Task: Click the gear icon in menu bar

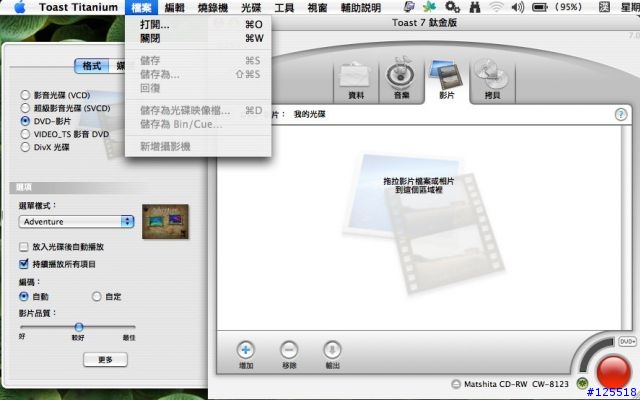Action: (452, 7)
